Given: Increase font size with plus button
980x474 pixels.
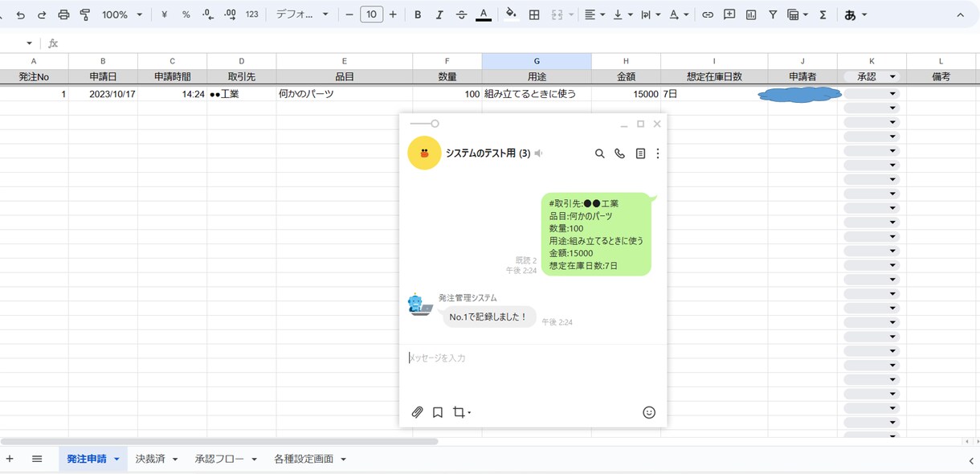Looking at the screenshot, I should coord(393,14).
